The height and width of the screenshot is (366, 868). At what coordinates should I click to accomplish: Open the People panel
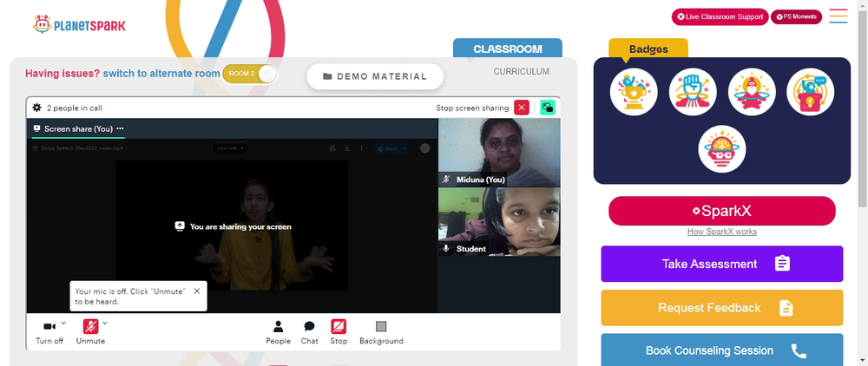point(278,332)
